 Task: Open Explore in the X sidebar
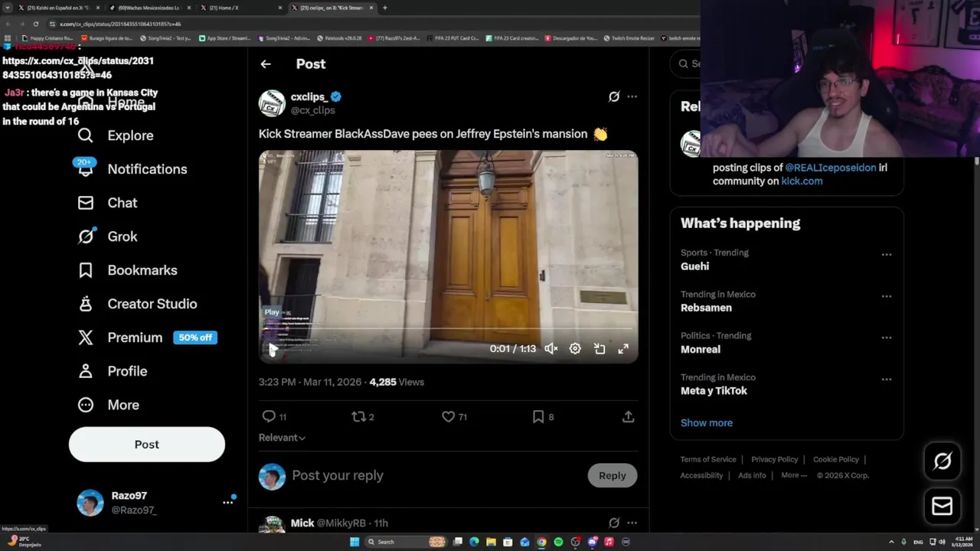tap(115, 135)
